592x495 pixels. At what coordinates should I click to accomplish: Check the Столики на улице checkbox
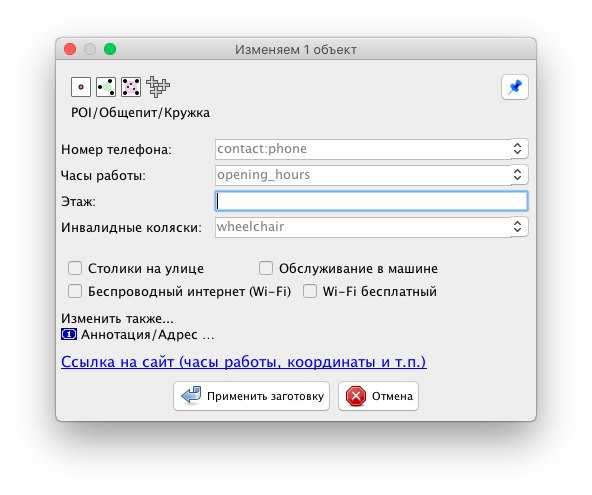[x=75, y=268]
